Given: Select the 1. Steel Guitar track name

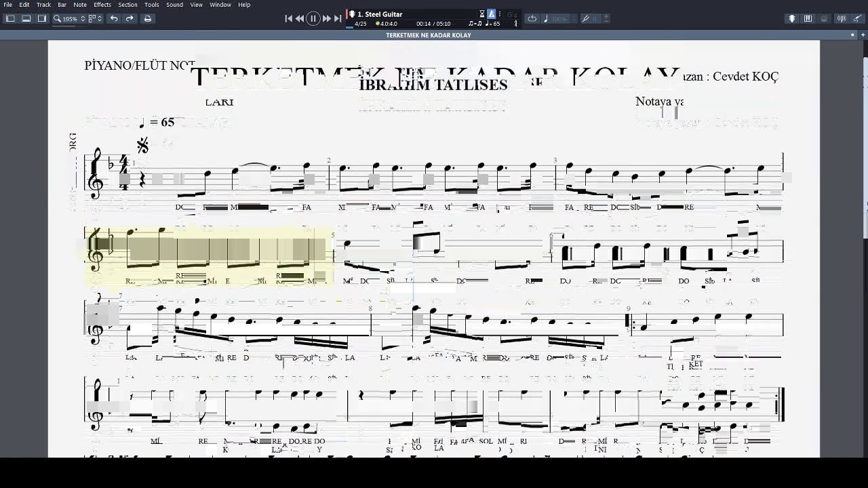Looking at the screenshot, I should [x=380, y=14].
